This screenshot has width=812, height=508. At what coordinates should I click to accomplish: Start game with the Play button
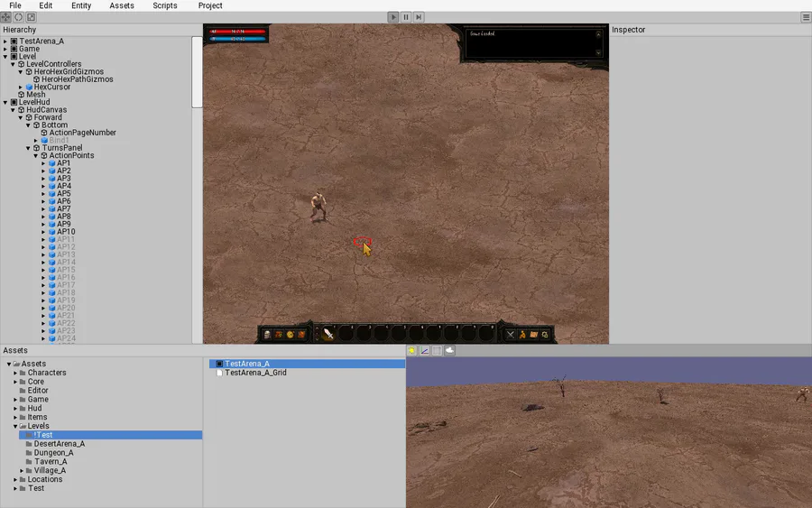(393, 17)
